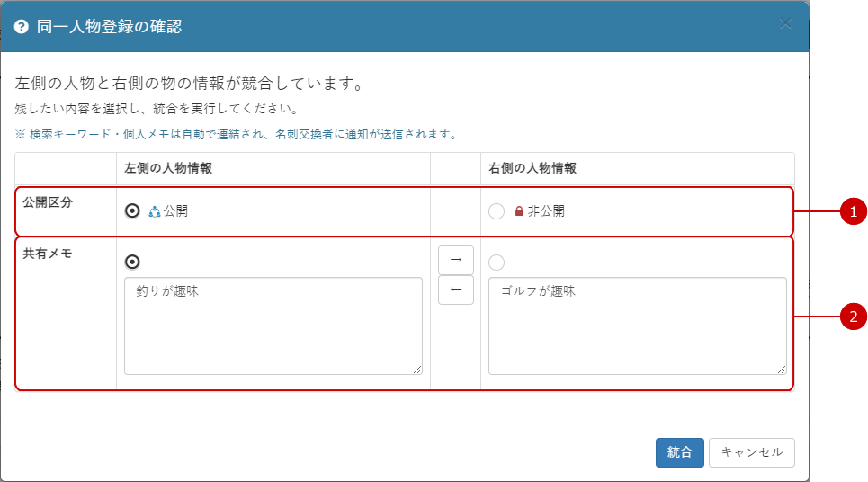This screenshot has width=868, height=482.
Task: Click the red annotation marker 2
Action: coord(853,317)
